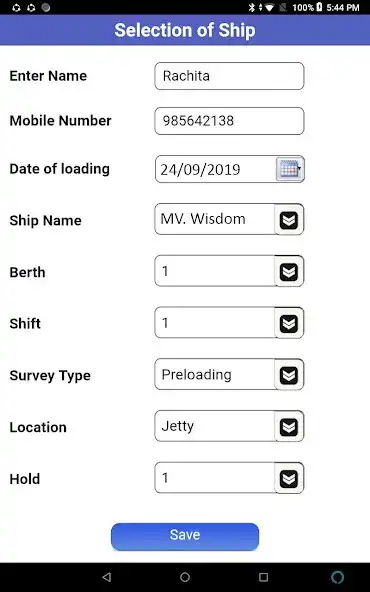Select the Mobile Number input field
Viewport: 370px width, 592px height.
coord(229,121)
